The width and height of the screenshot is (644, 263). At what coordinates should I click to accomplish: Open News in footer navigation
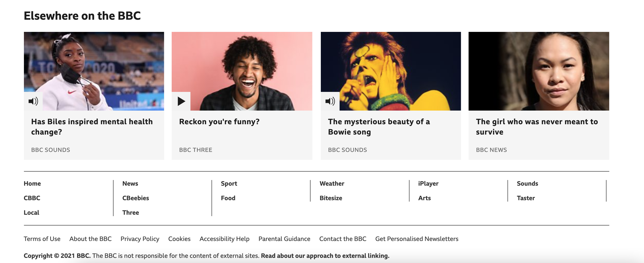tap(130, 184)
